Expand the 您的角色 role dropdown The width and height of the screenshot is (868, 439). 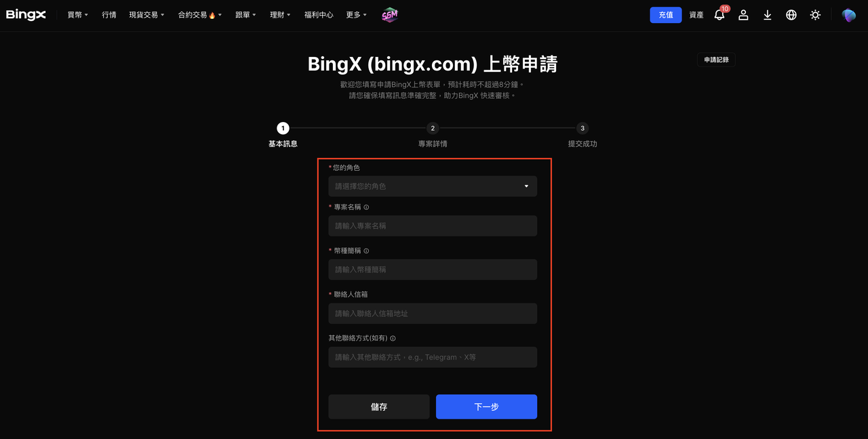pos(433,186)
